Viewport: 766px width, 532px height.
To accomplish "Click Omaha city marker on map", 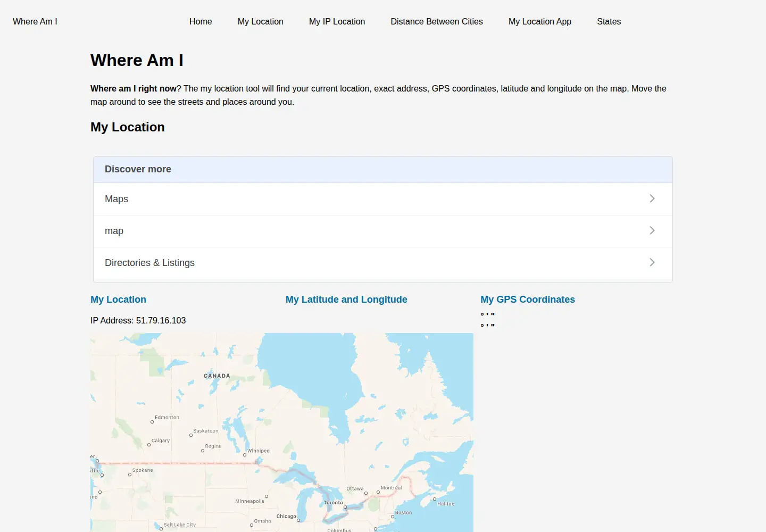I will [x=252, y=525].
